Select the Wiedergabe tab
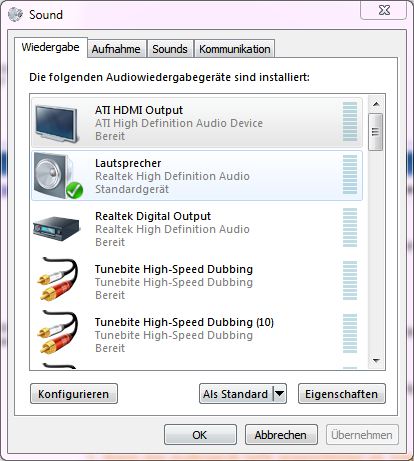This screenshot has width=414, height=461. click(x=51, y=47)
